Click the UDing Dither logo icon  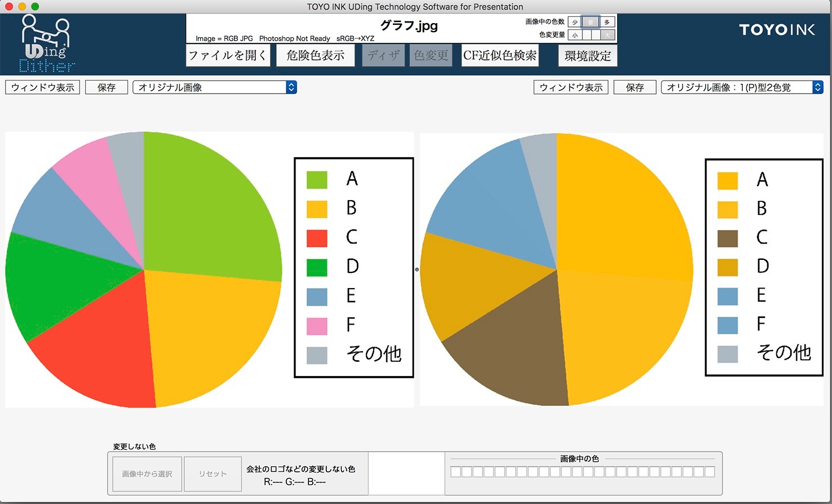click(46, 44)
